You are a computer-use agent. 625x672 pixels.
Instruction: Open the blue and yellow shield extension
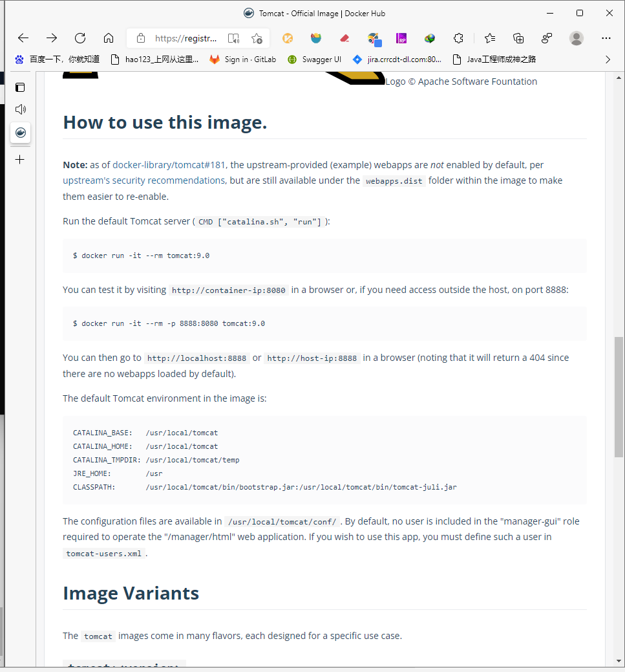click(x=315, y=39)
